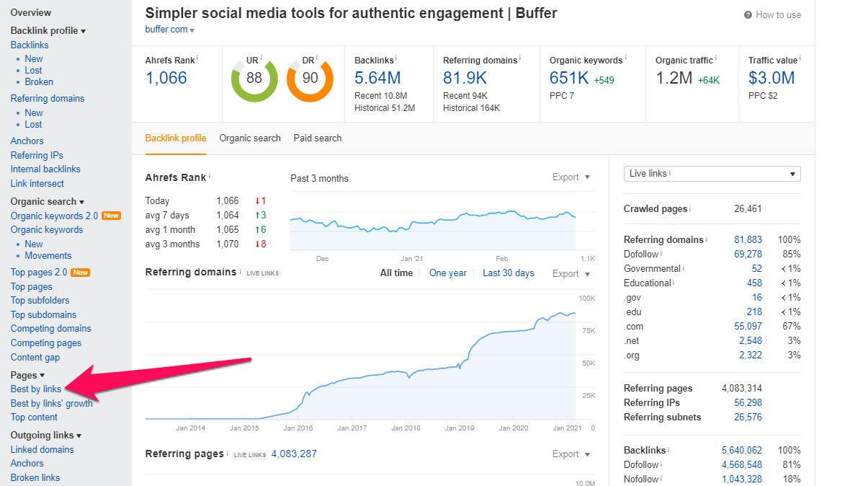
Task: Open the buffer.com domain dropdown arrow
Action: click(x=192, y=30)
